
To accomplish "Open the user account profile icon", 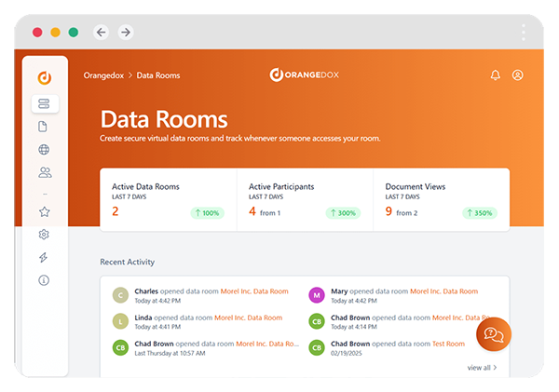I will point(518,75).
